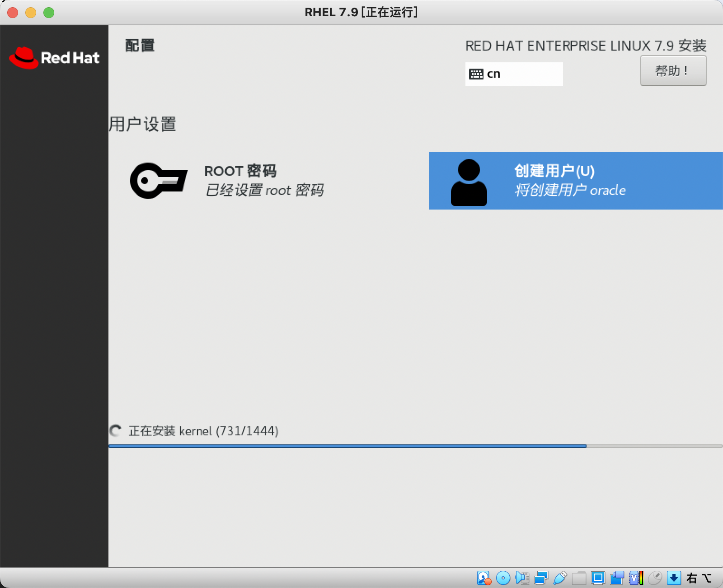Open VirtualBox hard disk activity indicator
The image size is (723, 588).
pyautogui.click(x=484, y=578)
